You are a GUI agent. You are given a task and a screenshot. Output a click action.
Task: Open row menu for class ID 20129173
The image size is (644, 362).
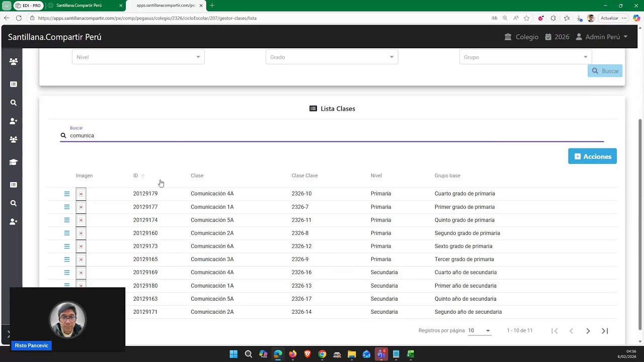(x=66, y=246)
